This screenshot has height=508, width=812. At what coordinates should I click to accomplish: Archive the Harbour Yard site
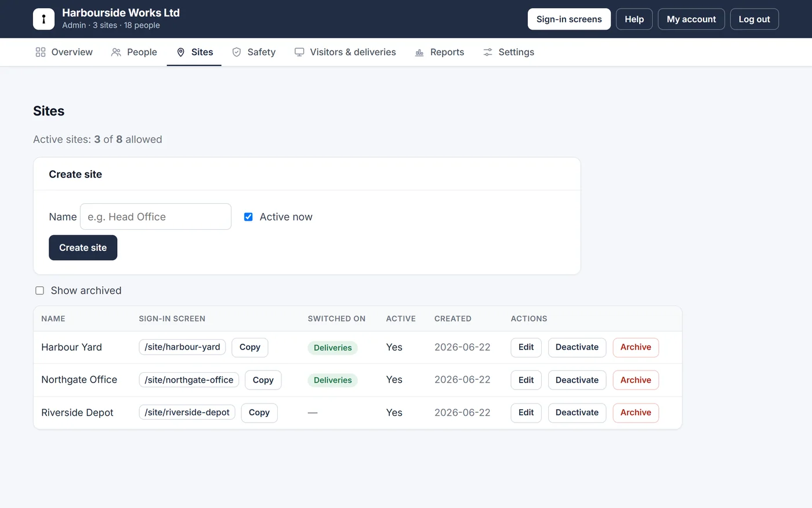(x=636, y=347)
